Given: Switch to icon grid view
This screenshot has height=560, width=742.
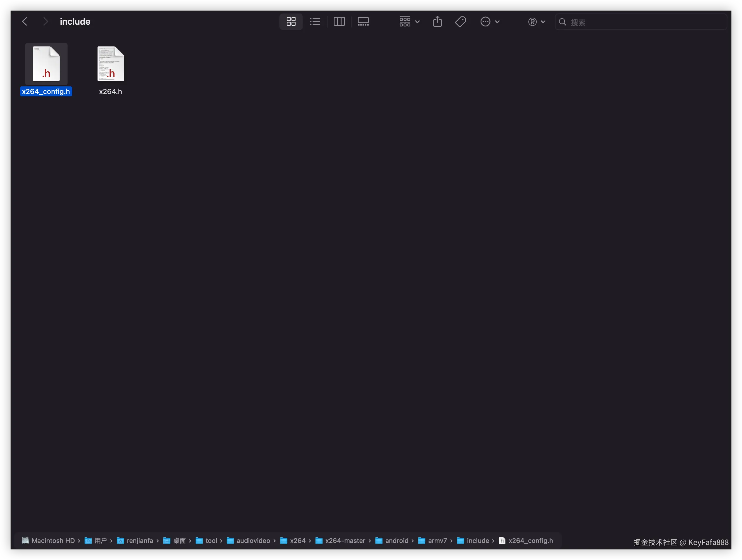Looking at the screenshot, I should click(291, 22).
